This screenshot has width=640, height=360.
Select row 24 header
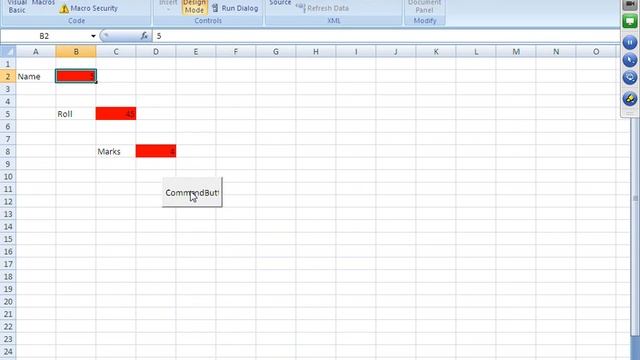coord(8,352)
